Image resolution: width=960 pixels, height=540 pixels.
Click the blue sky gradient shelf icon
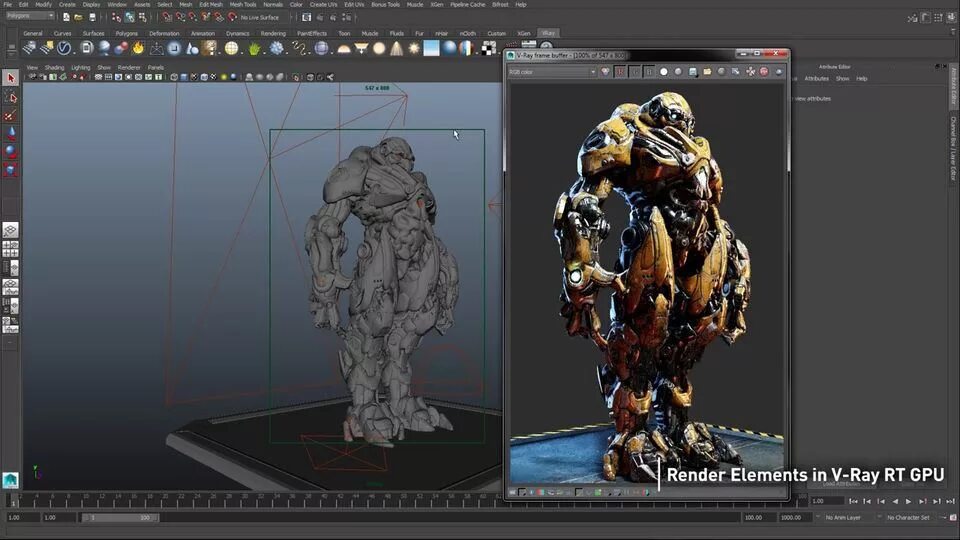432,48
